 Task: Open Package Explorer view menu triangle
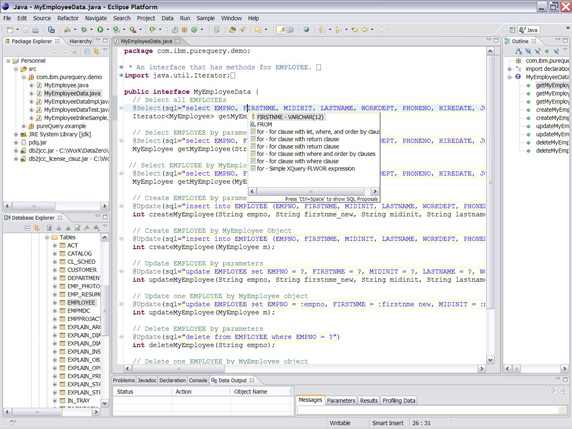coord(105,51)
